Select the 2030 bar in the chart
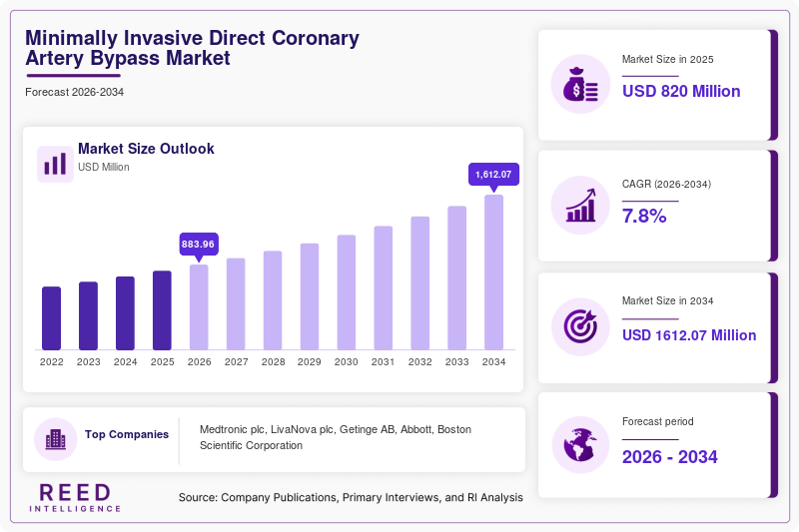 [347, 292]
